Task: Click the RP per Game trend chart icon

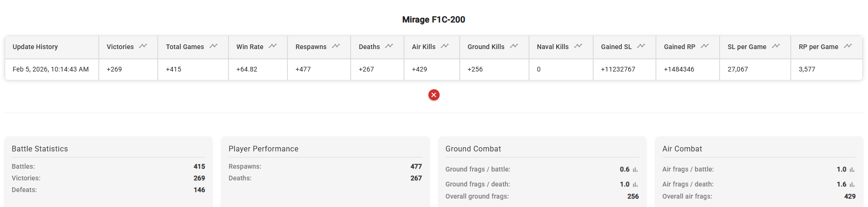Action: pos(848,46)
